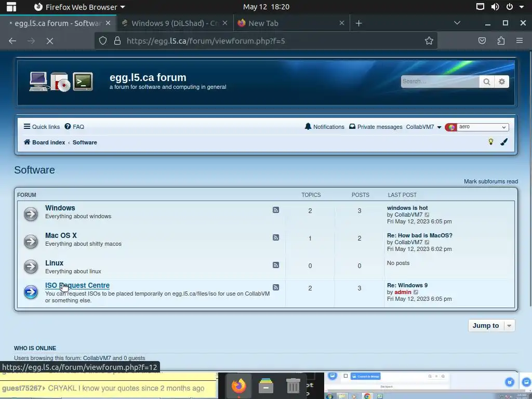Open the file manager dock icon
The width and height of the screenshot is (532, 399).
coord(266,386)
